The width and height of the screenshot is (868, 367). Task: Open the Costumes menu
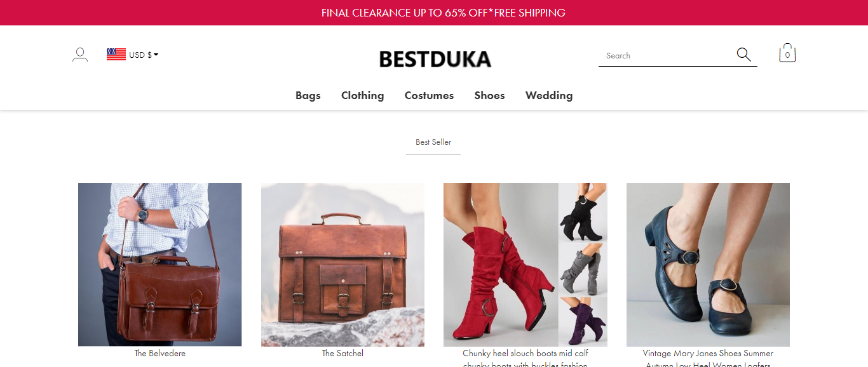430,95
